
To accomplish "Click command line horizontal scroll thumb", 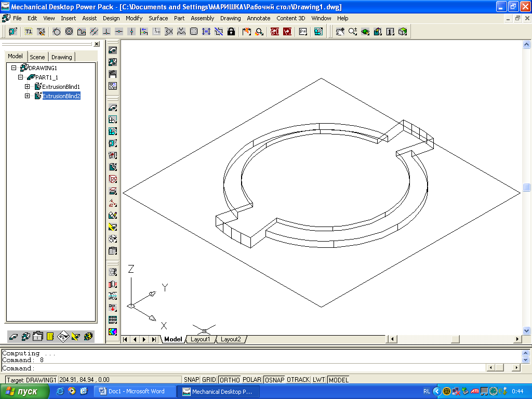I will click(x=499, y=367).
